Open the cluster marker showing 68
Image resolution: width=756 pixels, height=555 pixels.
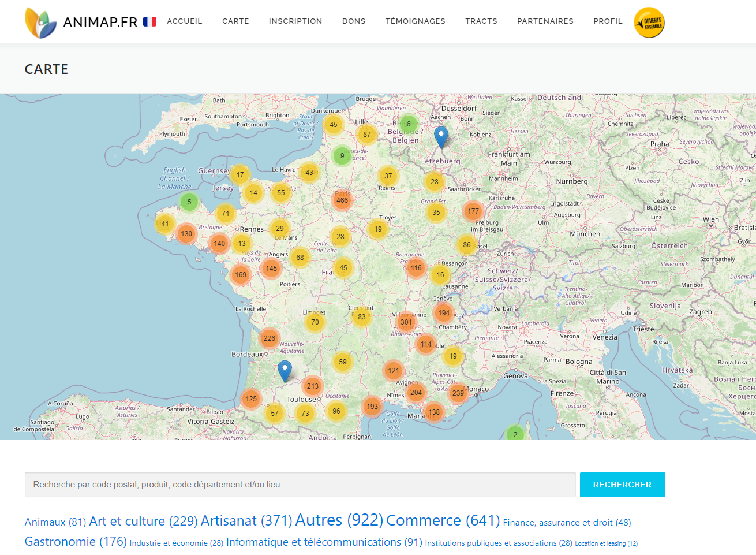tap(300, 258)
